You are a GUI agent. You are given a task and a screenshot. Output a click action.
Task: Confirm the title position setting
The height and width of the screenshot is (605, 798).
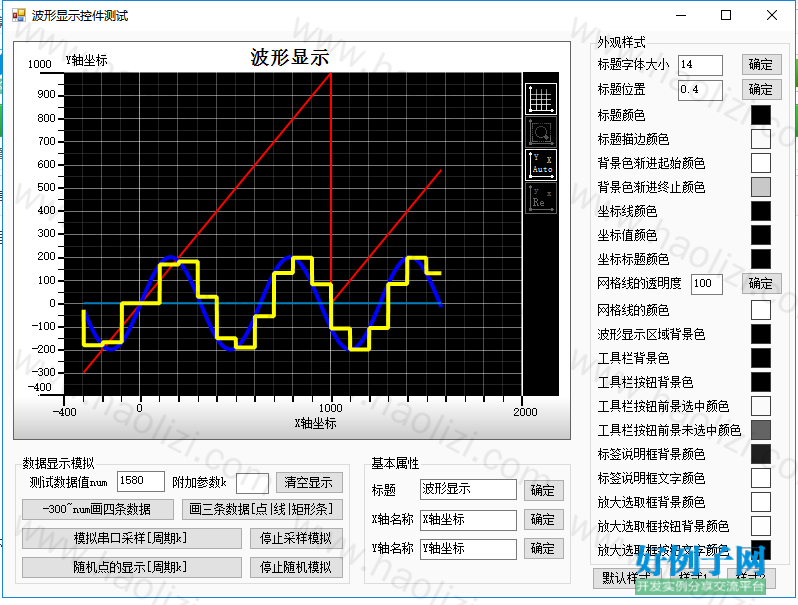(x=761, y=90)
